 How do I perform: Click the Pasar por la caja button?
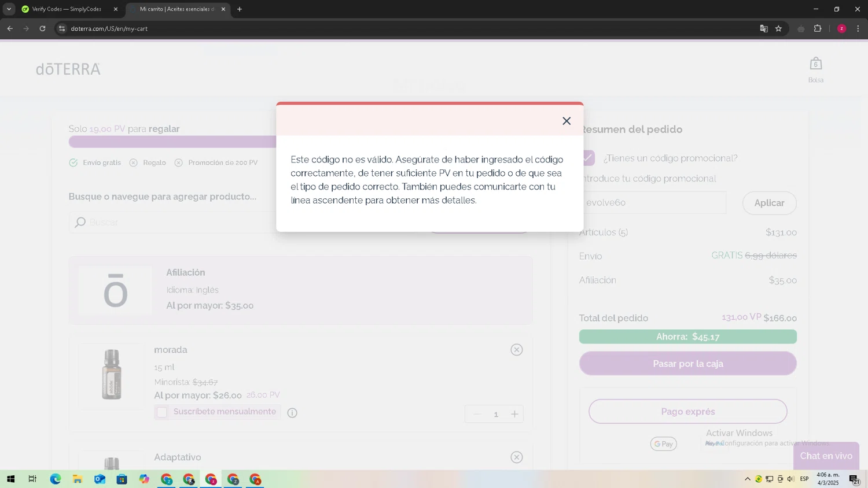(688, 364)
